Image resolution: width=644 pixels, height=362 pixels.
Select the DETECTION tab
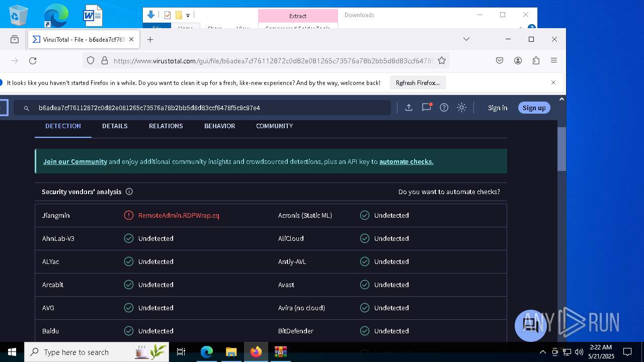point(63,126)
